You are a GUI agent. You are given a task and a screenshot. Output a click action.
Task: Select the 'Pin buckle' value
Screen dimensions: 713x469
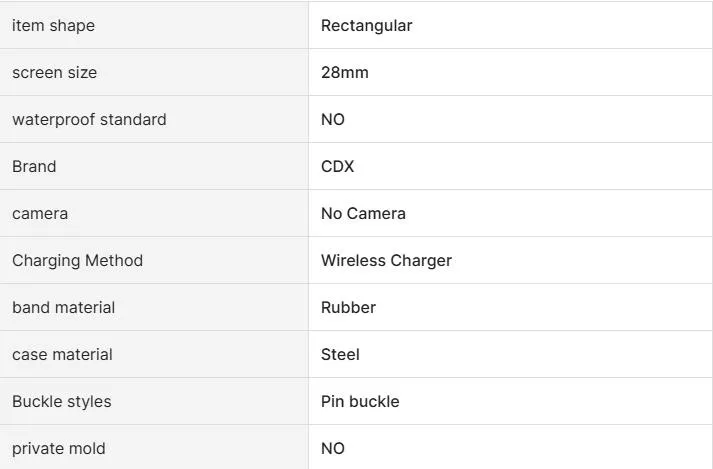[360, 402]
